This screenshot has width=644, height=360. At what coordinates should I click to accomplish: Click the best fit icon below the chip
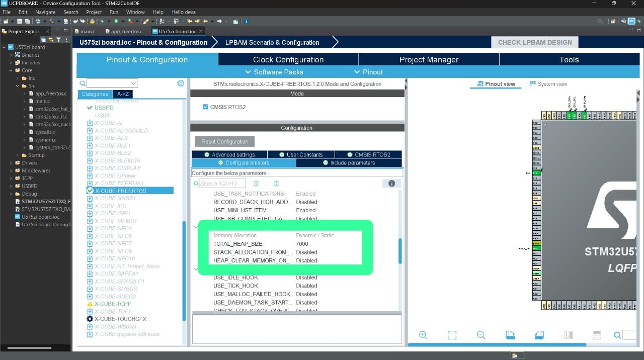(452, 335)
